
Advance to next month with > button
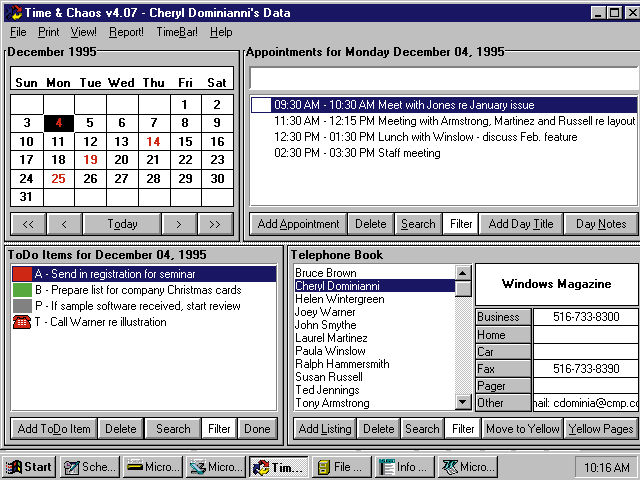point(179,224)
